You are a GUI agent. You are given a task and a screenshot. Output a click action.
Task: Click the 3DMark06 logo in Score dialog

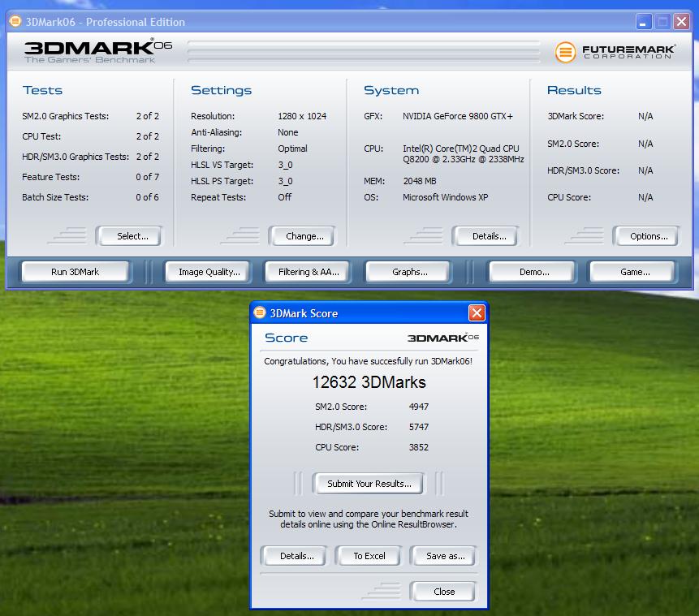(x=443, y=338)
